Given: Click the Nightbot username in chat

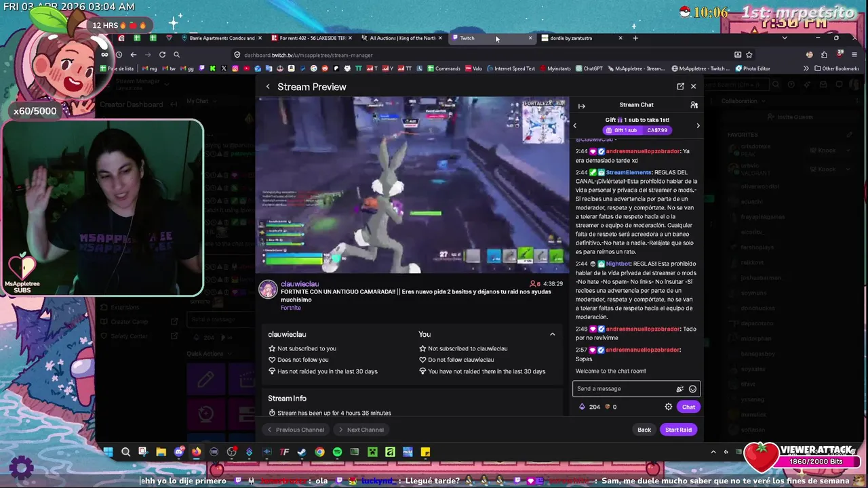Looking at the screenshot, I should tap(618, 264).
